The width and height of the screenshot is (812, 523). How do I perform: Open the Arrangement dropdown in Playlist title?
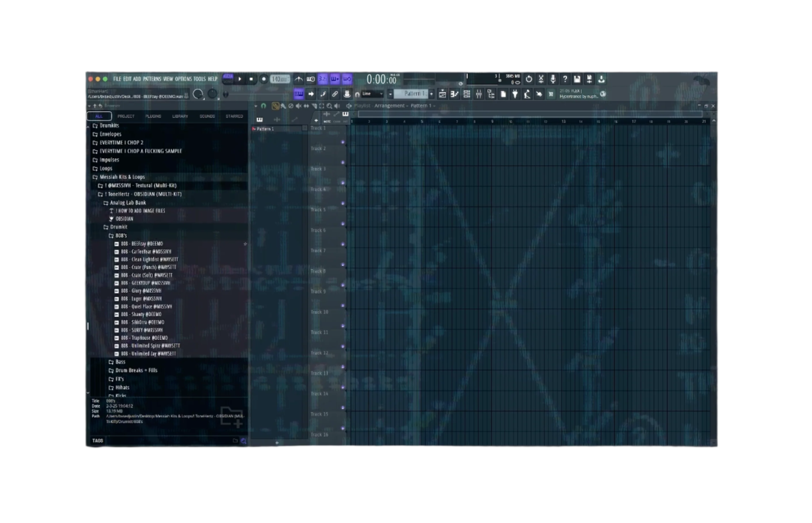coord(391,106)
